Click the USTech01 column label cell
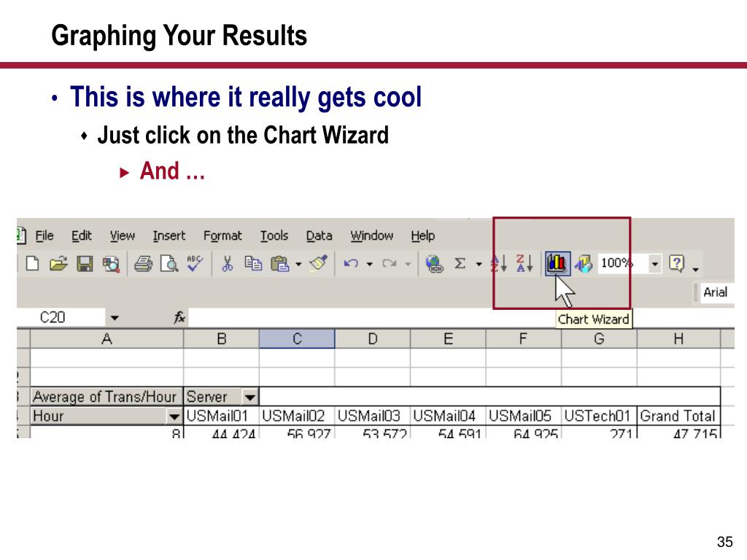The image size is (747, 560). pyautogui.click(x=600, y=416)
